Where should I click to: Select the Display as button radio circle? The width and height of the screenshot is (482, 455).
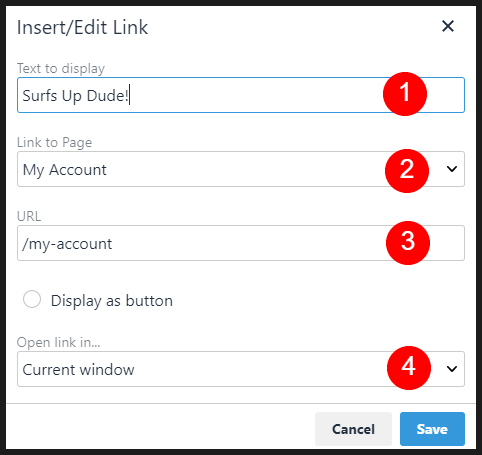[32, 299]
